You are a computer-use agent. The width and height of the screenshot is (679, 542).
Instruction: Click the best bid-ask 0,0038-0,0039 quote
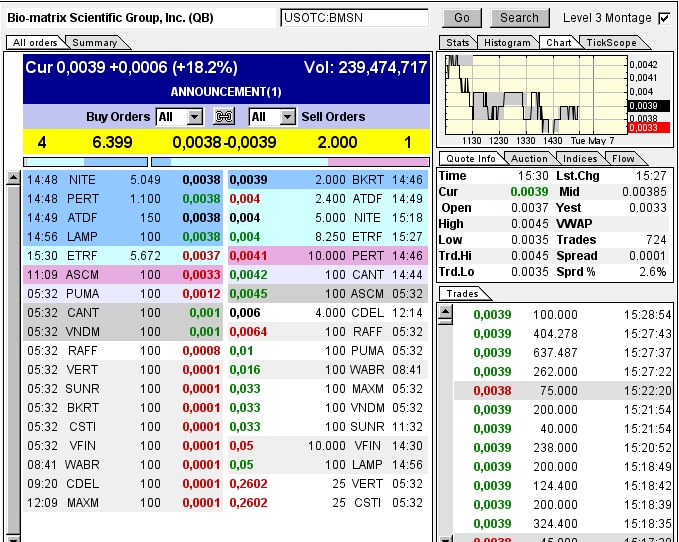(224, 142)
